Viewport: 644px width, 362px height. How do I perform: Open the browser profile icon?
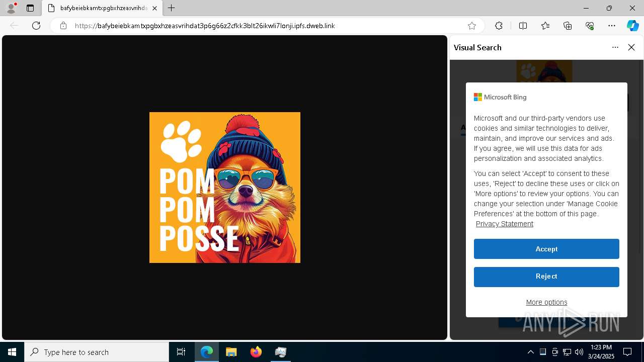pos(11,8)
